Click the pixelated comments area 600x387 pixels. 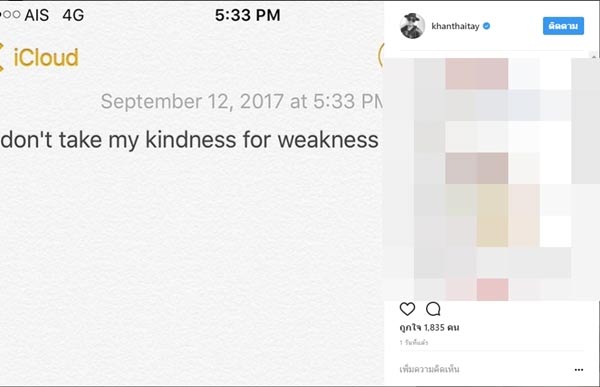coord(491,179)
